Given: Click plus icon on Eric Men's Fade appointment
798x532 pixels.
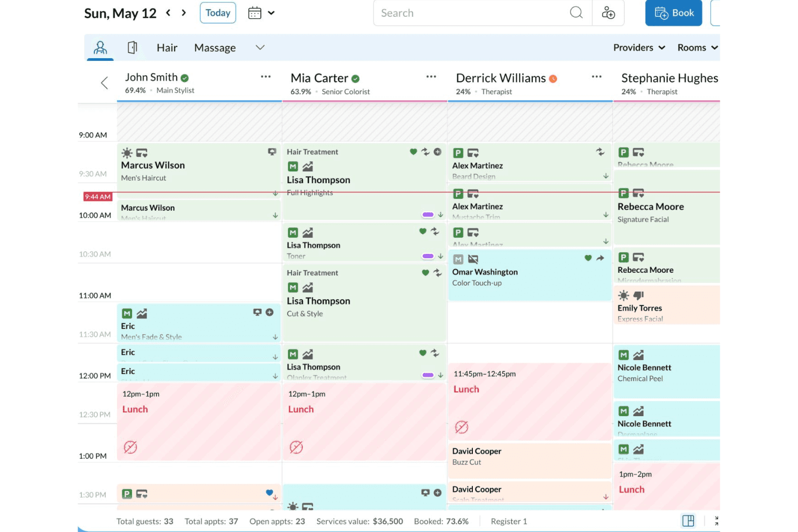Looking at the screenshot, I should tap(270, 312).
